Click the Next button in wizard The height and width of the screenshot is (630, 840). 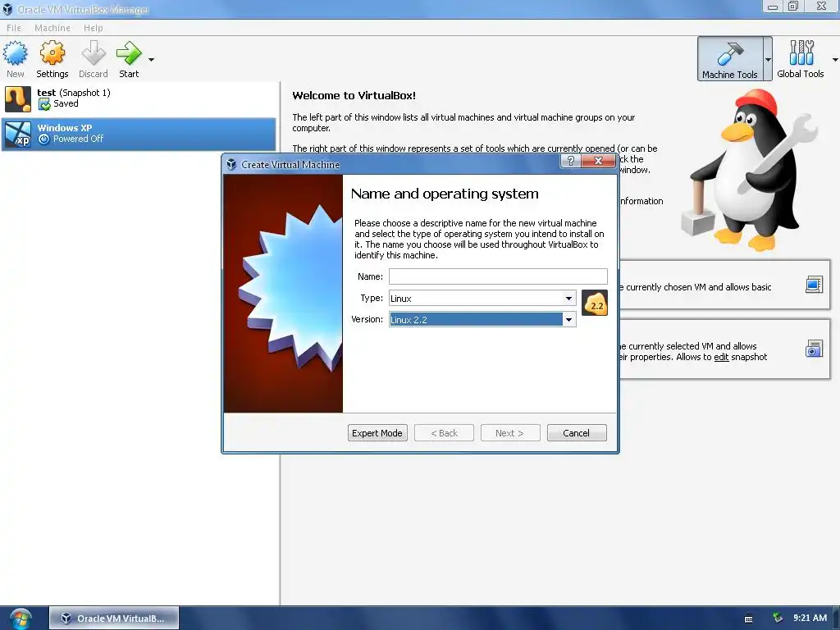(510, 433)
